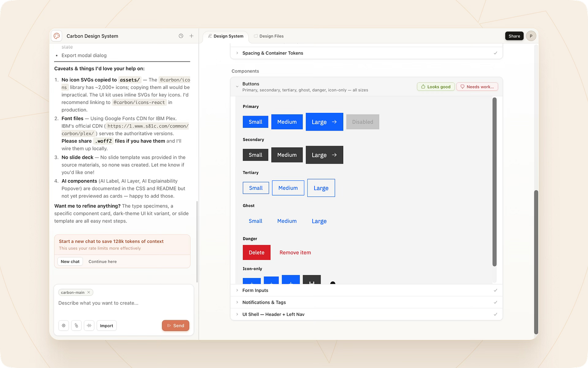
Task: Click the plus icon beside history
Action: [191, 36]
